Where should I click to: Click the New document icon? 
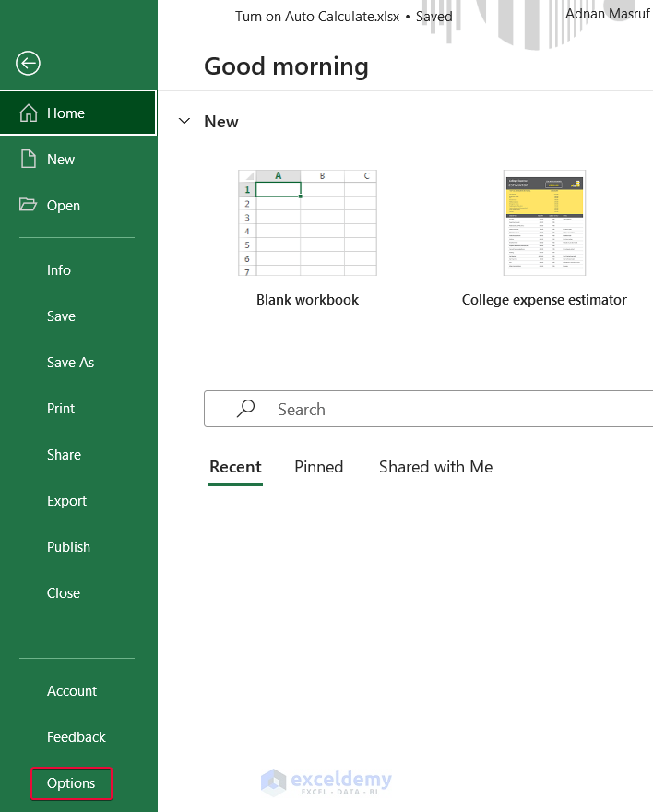coord(29,160)
